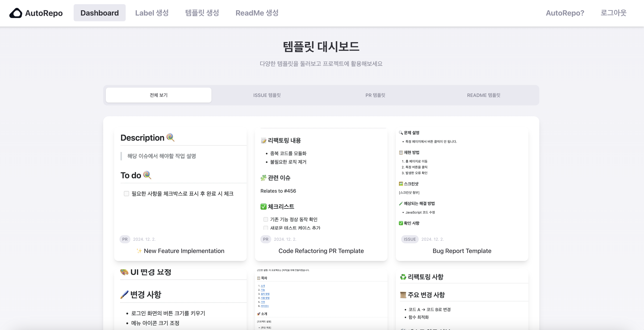This screenshot has height=330, width=644.
Task: Open Label 생성 in the navigation bar
Action: 152,13
